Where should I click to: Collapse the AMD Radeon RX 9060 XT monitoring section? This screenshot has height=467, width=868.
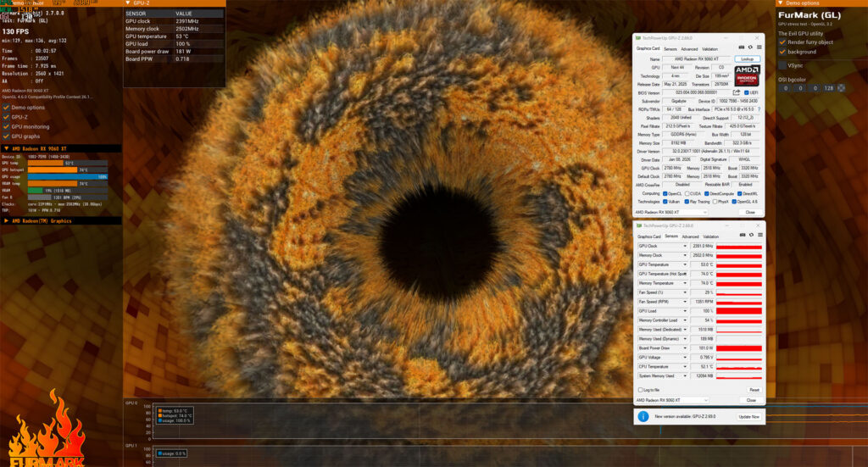point(8,147)
